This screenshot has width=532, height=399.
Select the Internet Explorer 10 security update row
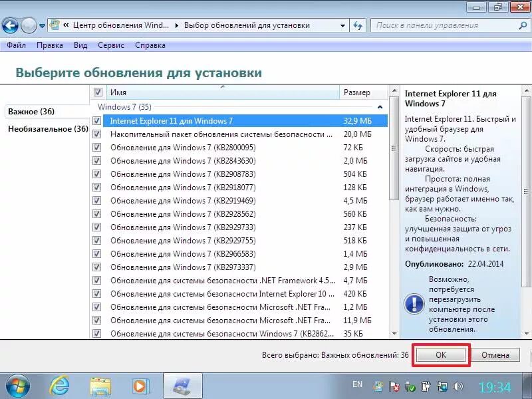tap(245, 294)
